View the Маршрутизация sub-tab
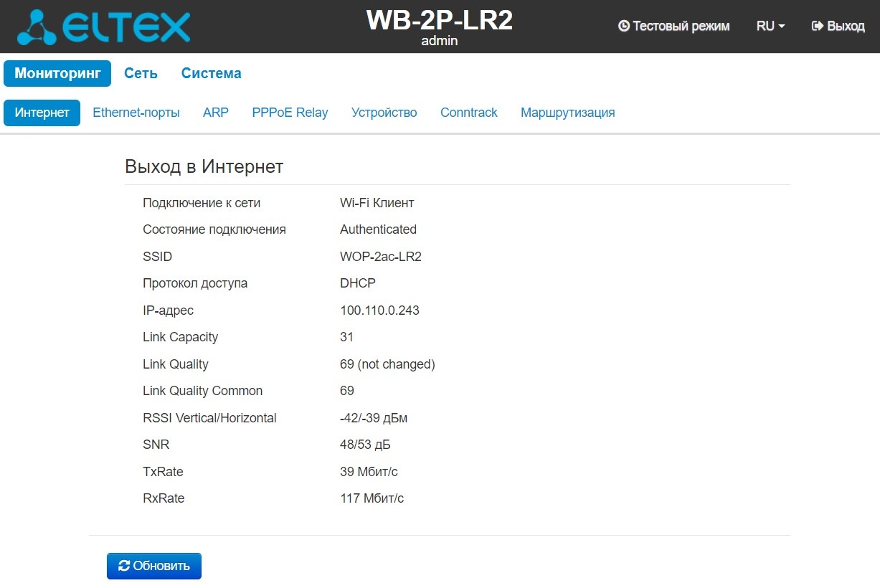The image size is (880, 588). (x=568, y=113)
